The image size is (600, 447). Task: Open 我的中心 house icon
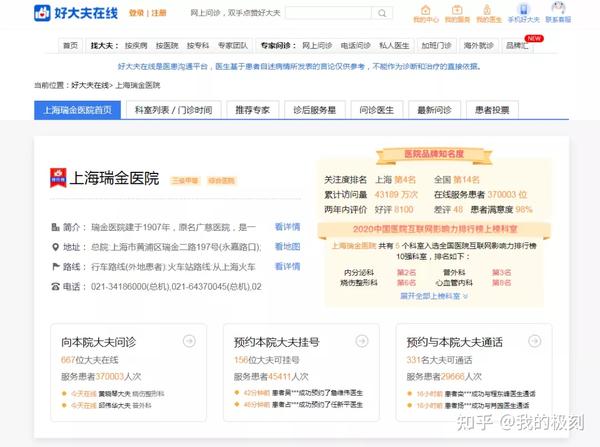coord(426,10)
